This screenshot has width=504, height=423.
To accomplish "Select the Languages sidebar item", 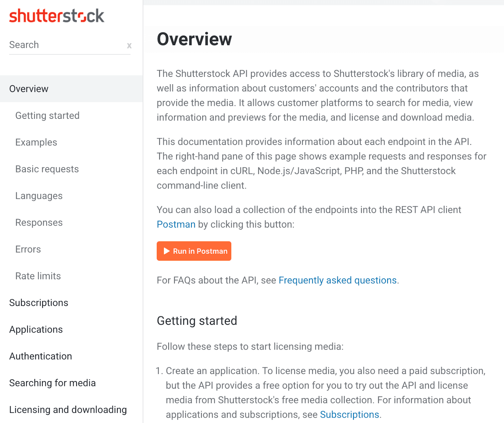I will [x=38, y=195].
